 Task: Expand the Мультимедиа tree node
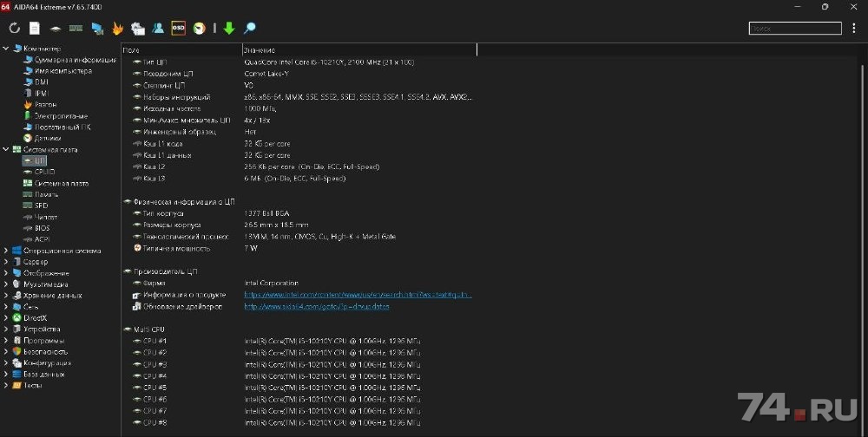pos(5,284)
